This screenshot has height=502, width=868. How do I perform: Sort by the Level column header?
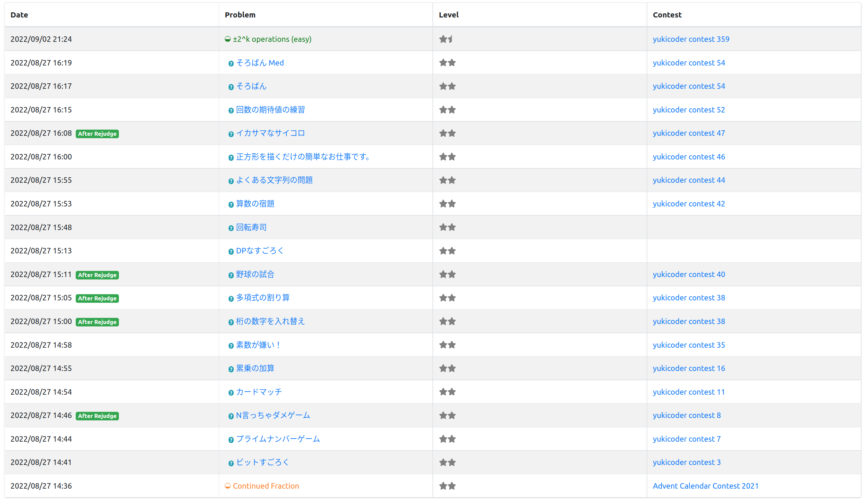point(449,15)
